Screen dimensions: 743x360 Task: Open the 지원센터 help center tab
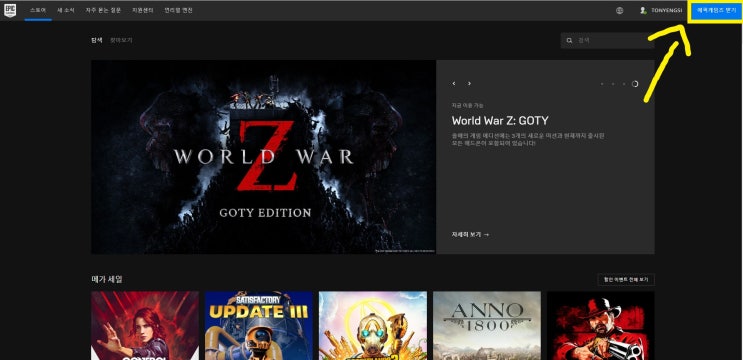point(143,10)
